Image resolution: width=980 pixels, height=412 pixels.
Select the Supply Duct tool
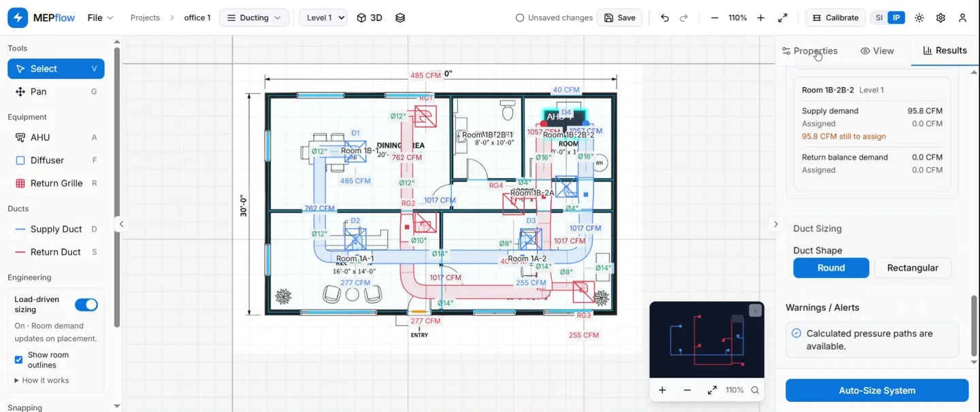click(56, 229)
